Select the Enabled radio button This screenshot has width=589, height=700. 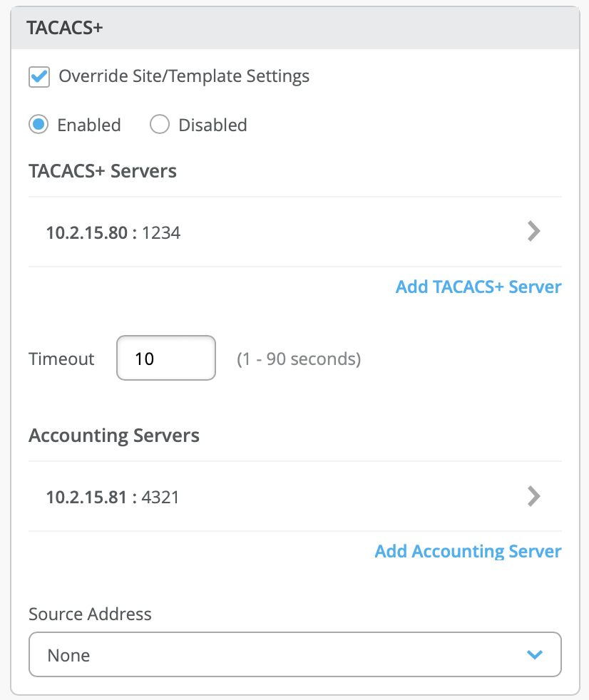pyautogui.click(x=39, y=125)
